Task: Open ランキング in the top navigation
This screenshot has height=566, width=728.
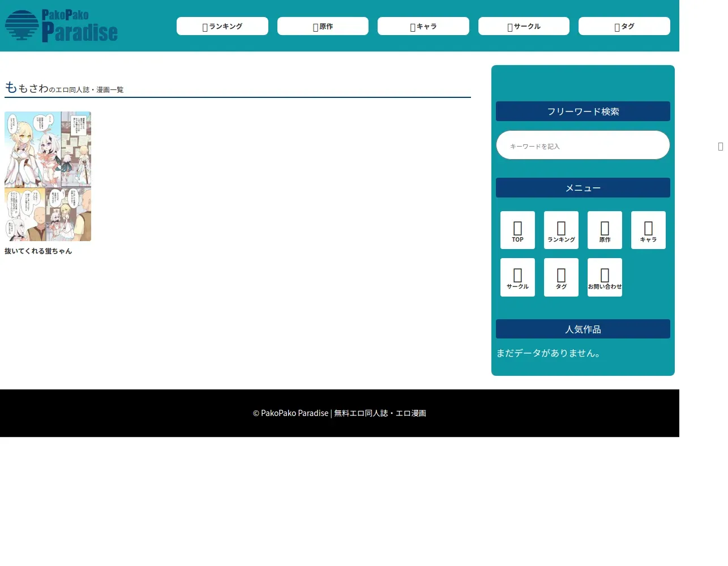Action: (x=222, y=26)
